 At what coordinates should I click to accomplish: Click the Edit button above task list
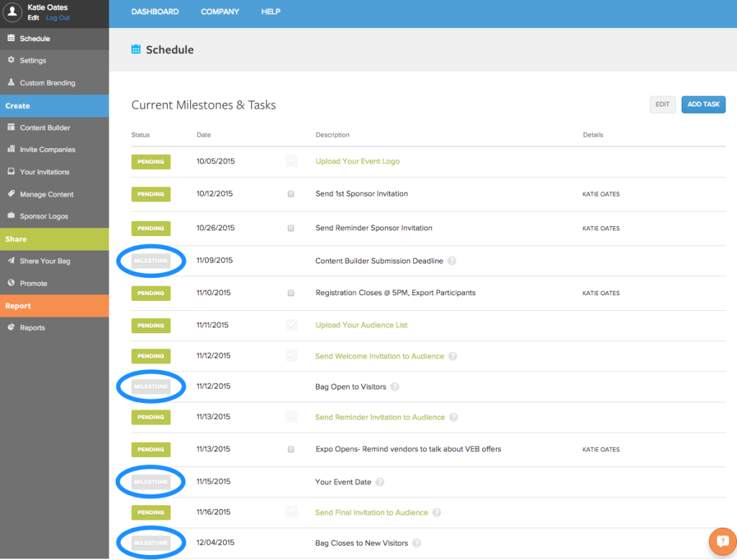coord(662,104)
